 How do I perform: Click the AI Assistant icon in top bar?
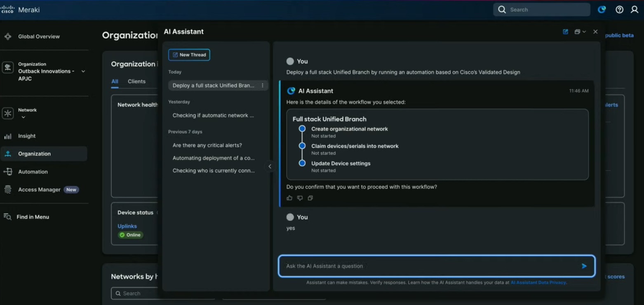(602, 9)
